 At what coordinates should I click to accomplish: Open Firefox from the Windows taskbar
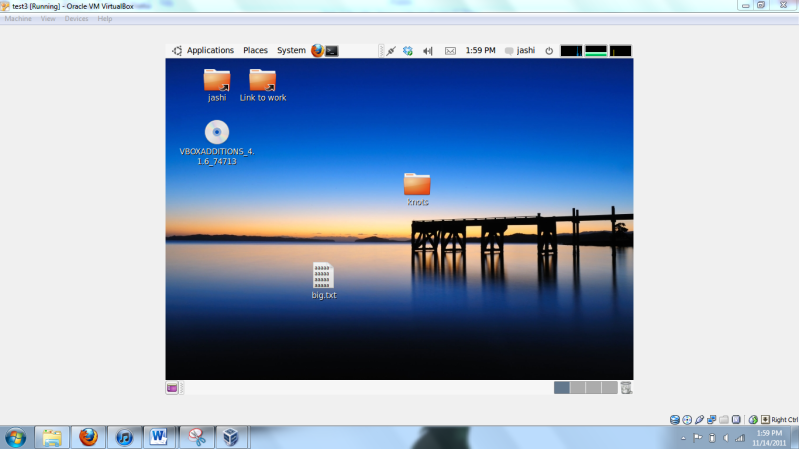pyautogui.click(x=88, y=437)
